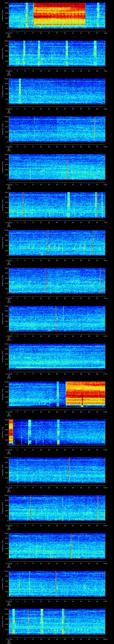Open the spectrogram panel starting at 12:03:00
The image size is (114, 644).
(x=57, y=91)
